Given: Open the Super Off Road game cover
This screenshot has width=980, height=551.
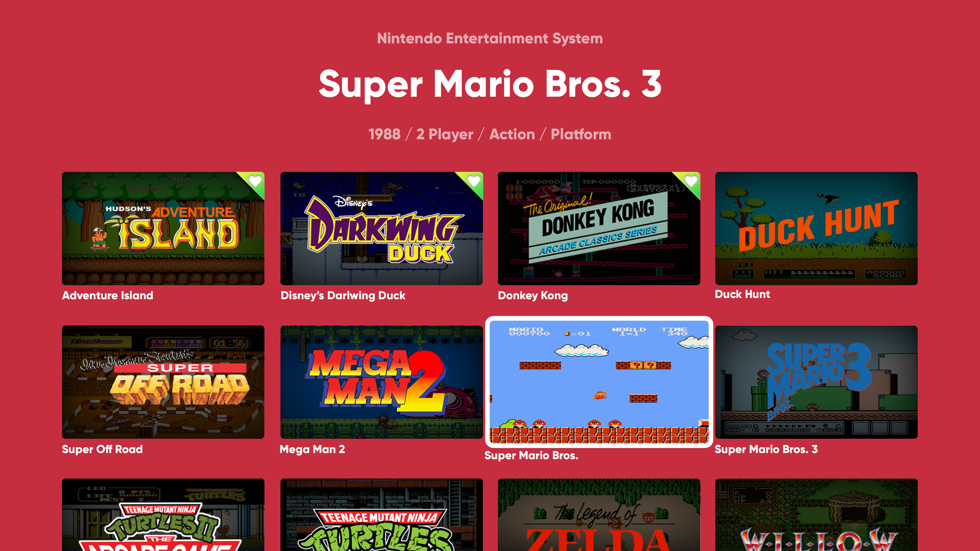Looking at the screenshot, I should (x=163, y=382).
